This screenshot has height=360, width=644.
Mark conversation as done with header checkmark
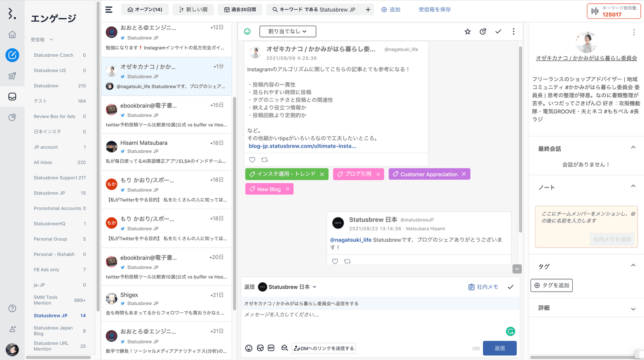pos(498,31)
